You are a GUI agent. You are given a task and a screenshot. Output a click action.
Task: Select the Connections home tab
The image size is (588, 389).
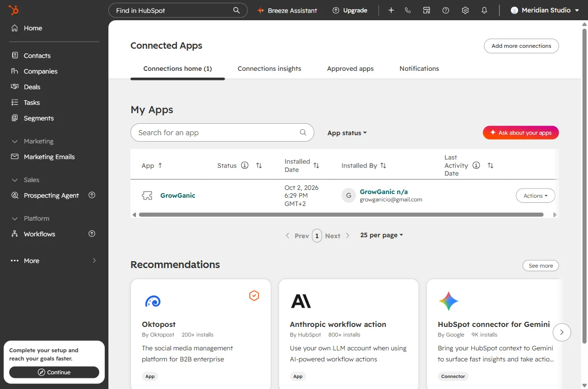(178, 69)
